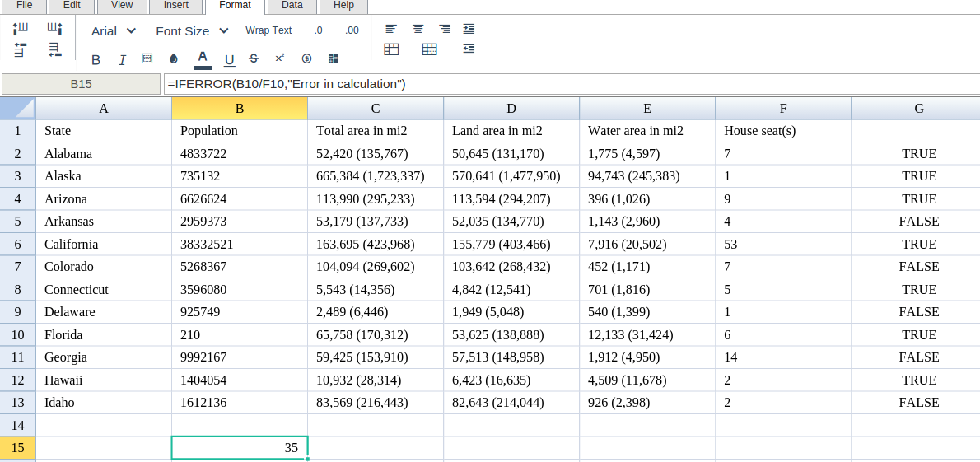Toggle bold formatting
The width and height of the screenshot is (980, 462).
click(96, 59)
